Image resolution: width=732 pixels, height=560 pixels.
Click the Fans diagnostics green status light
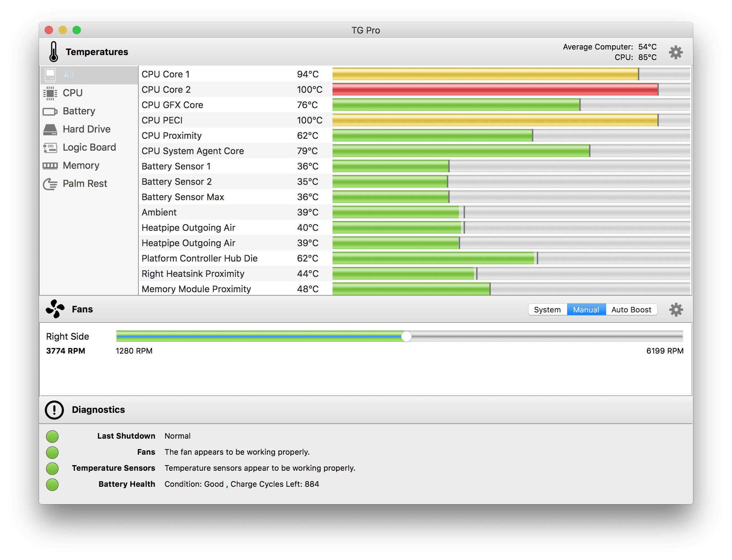(x=52, y=452)
